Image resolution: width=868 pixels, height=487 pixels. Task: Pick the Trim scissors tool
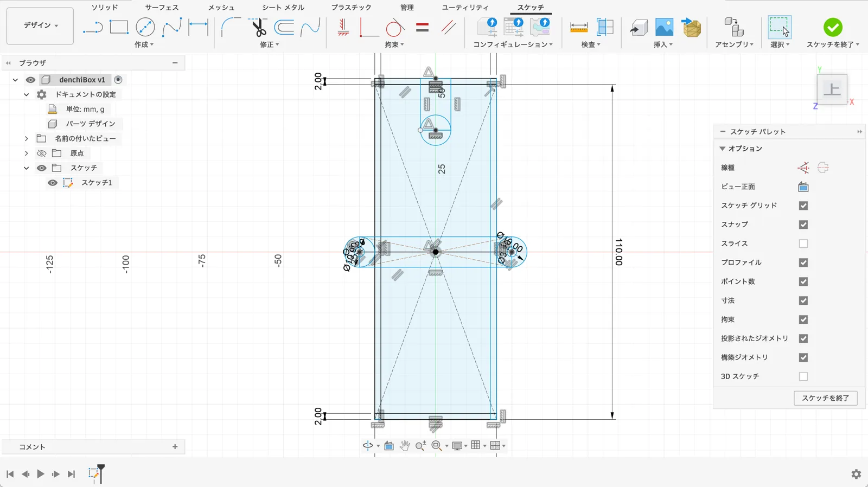(x=258, y=27)
